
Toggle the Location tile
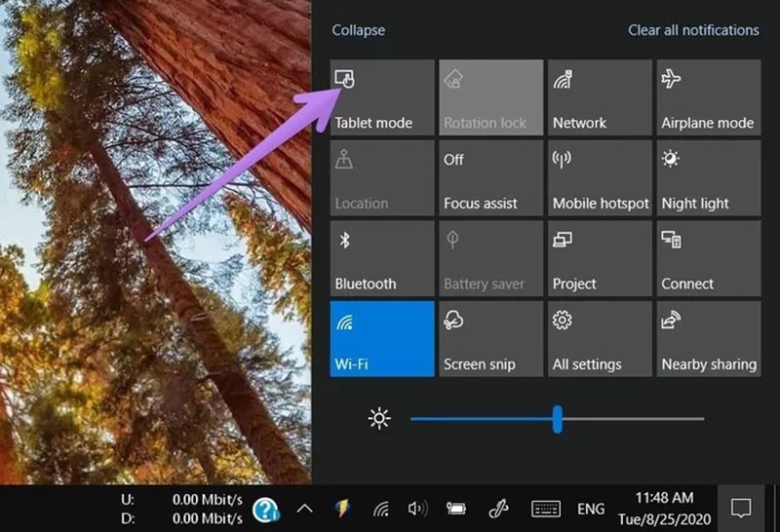[382, 178]
